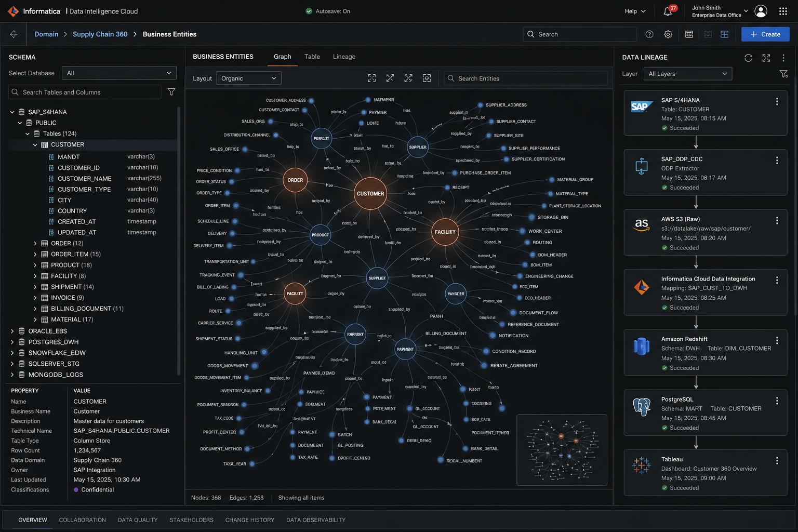Maximize the Data Lineage panel
The height and width of the screenshot is (532, 798).
point(766,58)
